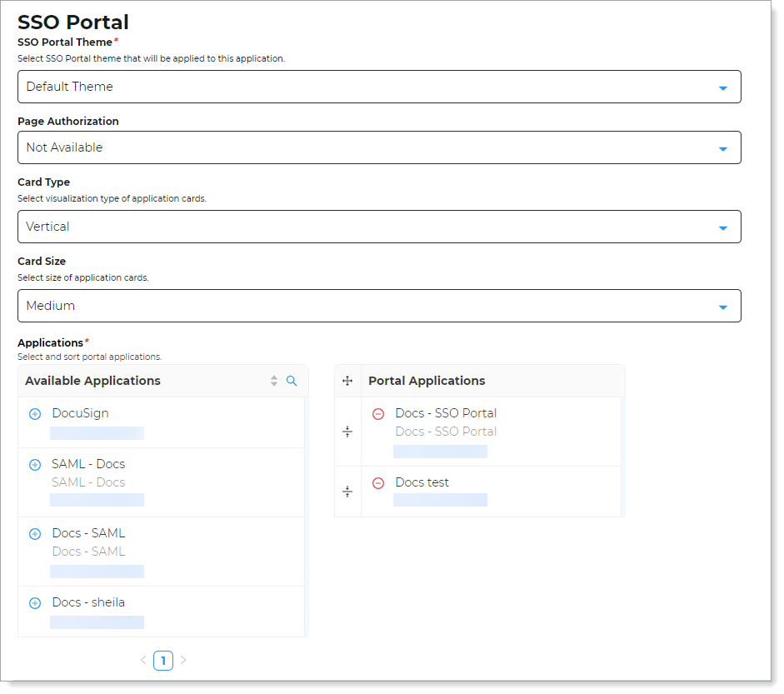Select page 1 in pagination
The height and width of the screenshot is (694, 784).
(x=163, y=660)
